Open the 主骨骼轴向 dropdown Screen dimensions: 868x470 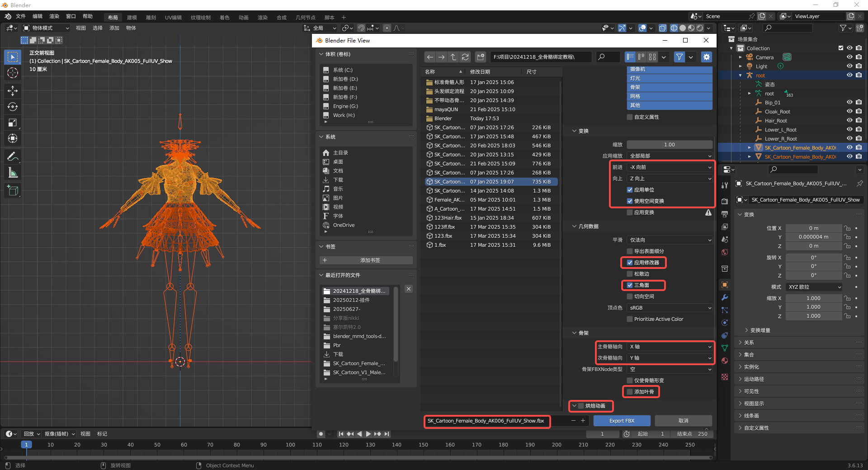click(670, 347)
